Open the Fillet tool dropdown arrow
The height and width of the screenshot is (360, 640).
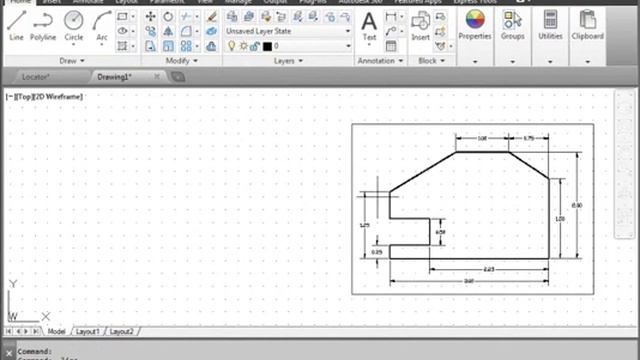(x=197, y=31)
